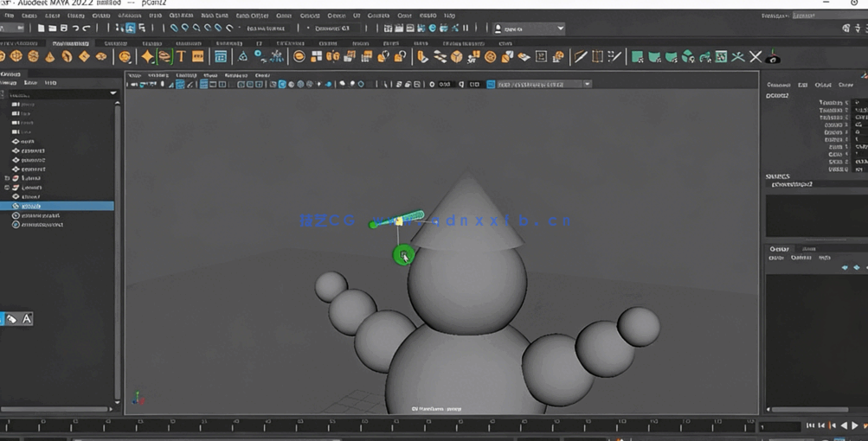
Task: Click the black hat icon at shelf end
Action: click(x=773, y=56)
